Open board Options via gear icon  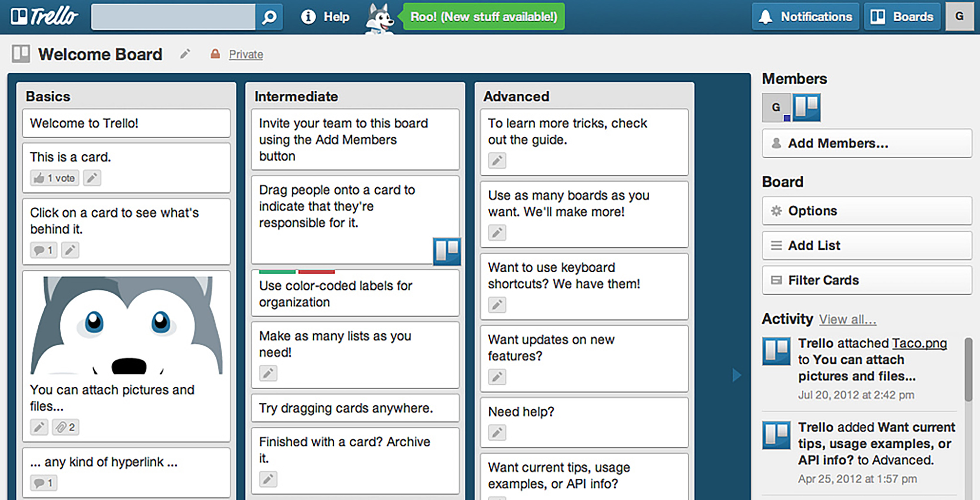click(x=777, y=211)
